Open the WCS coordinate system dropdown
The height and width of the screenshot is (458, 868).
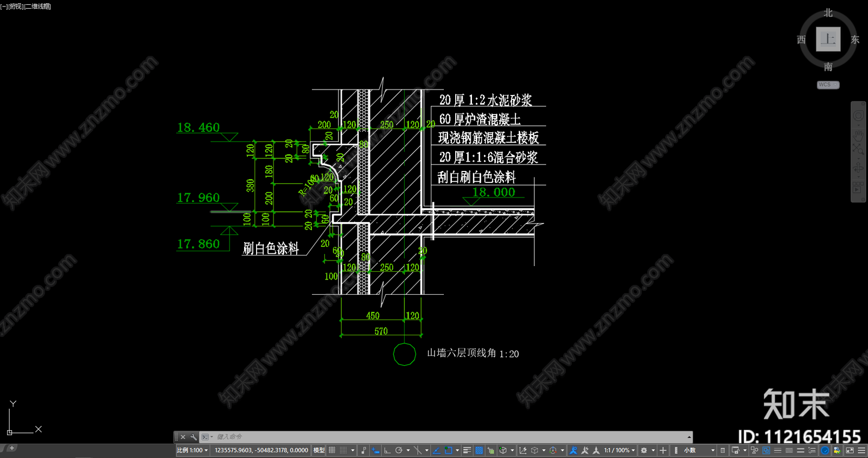pyautogui.click(x=828, y=85)
